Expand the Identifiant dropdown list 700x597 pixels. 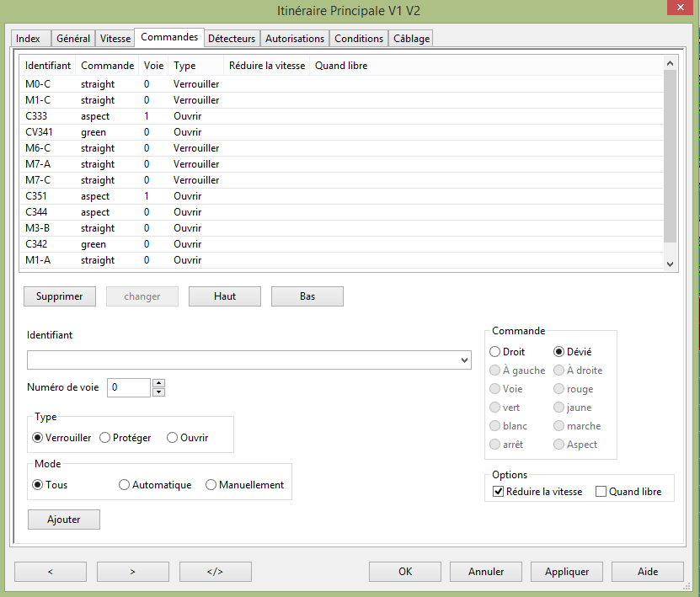[x=464, y=360]
